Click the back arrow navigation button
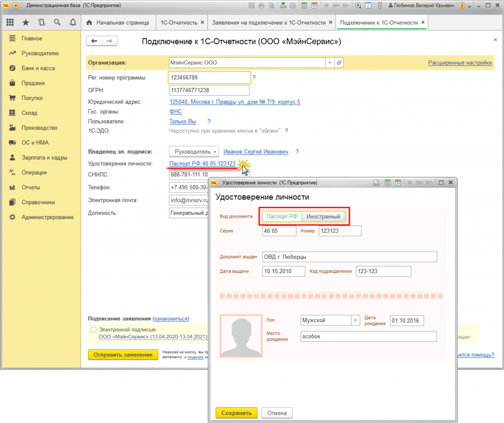The image size is (504, 423). [x=94, y=41]
